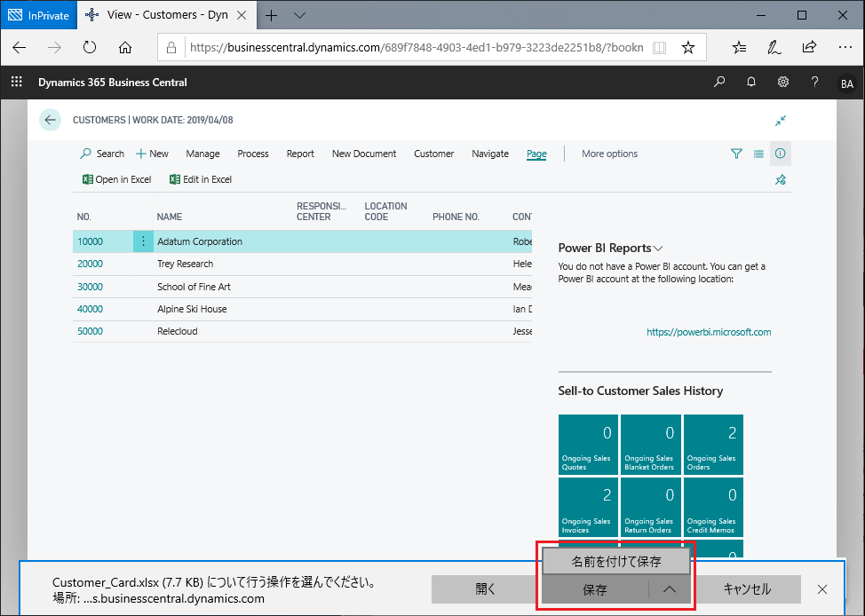Image resolution: width=865 pixels, height=616 pixels.
Task: Share this page icon
Action: 809,47
